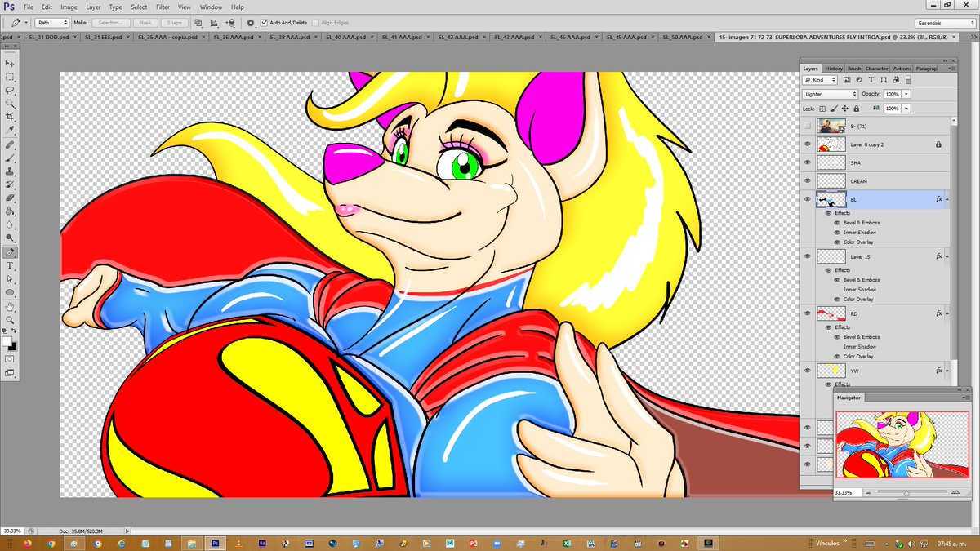Filter layers by type layers

[871, 80]
